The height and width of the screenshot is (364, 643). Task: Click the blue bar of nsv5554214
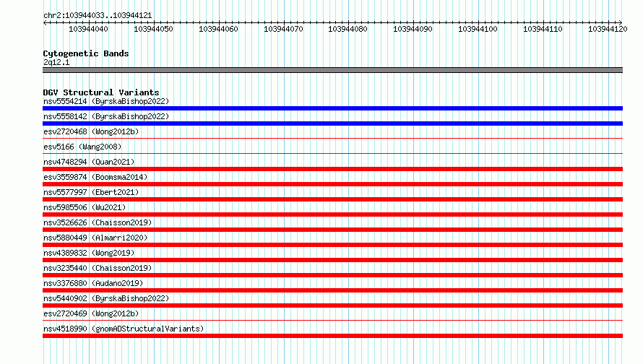(x=332, y=108)
